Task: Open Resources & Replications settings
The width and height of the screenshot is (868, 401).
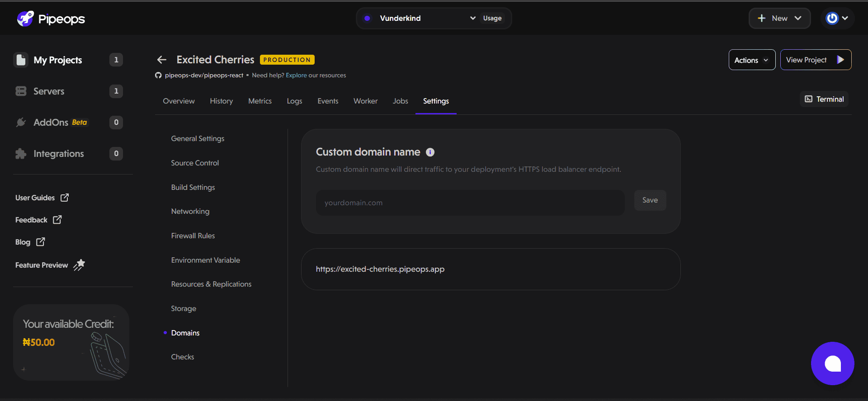Action: [x=211, y=284]
